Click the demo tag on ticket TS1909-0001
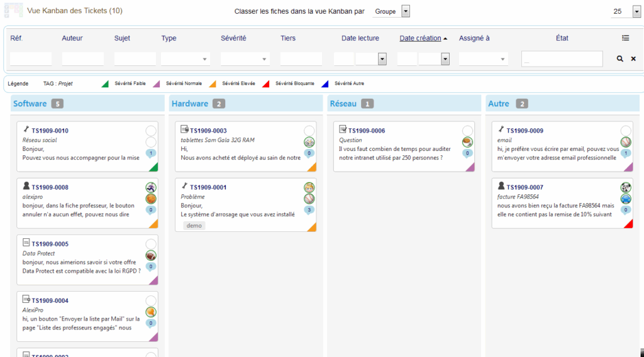 click(x=194, y=226)
